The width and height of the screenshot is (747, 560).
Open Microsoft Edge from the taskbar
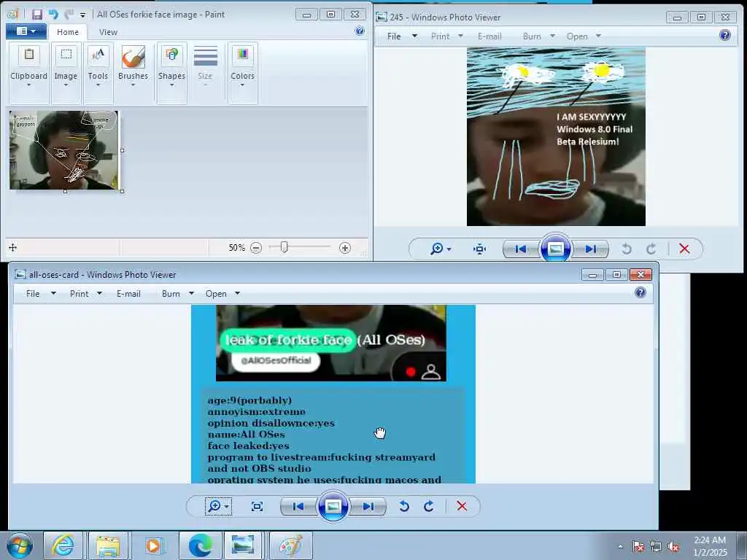pos(200,545)
